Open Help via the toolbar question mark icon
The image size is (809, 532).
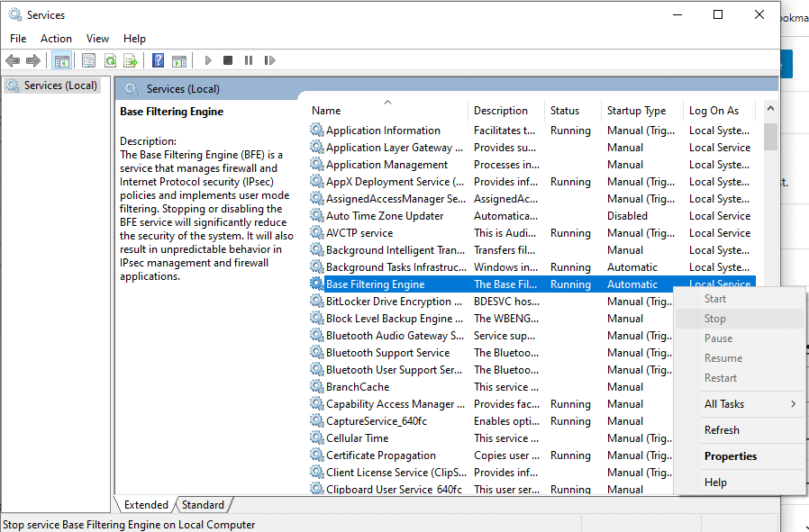coord(157,60)
